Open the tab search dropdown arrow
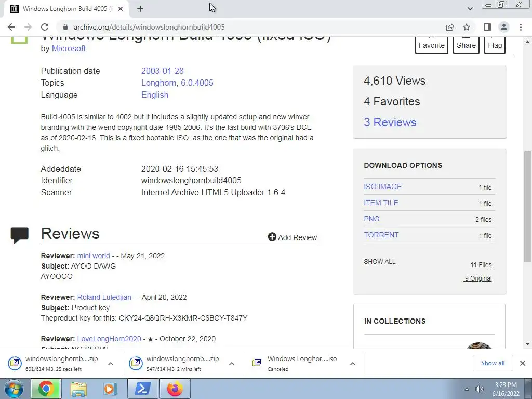 click(x=470, y=9)
